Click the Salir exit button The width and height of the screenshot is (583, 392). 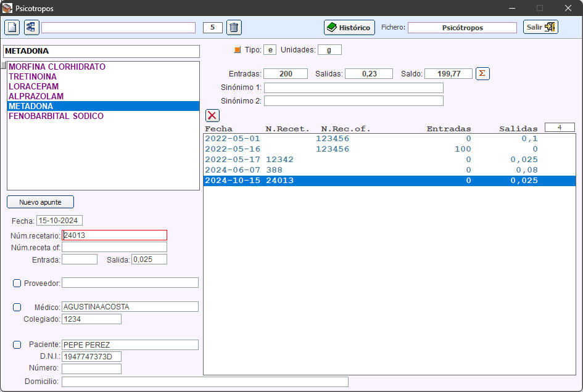(540, 27)
